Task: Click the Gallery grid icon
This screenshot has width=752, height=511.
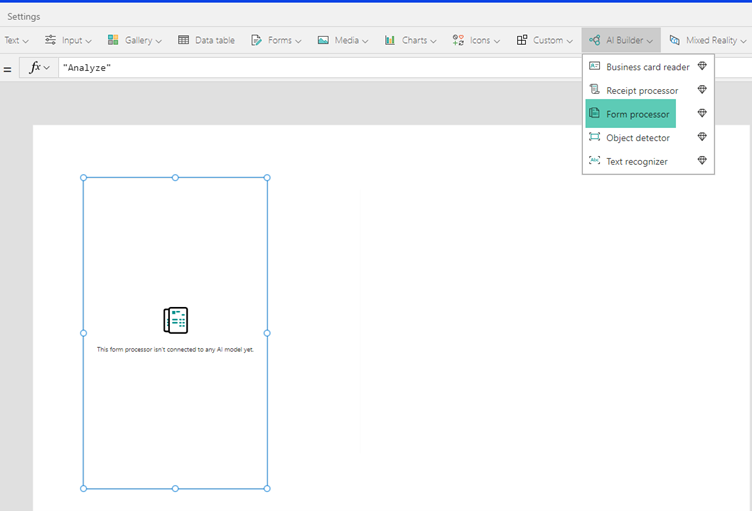Action: (x=113, y=40)
